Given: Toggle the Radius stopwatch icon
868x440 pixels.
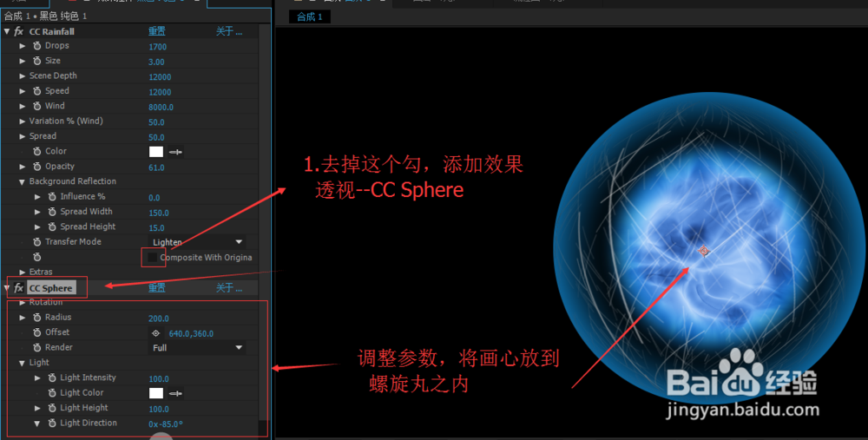Looking at the screenshot, I should (37, 318).
